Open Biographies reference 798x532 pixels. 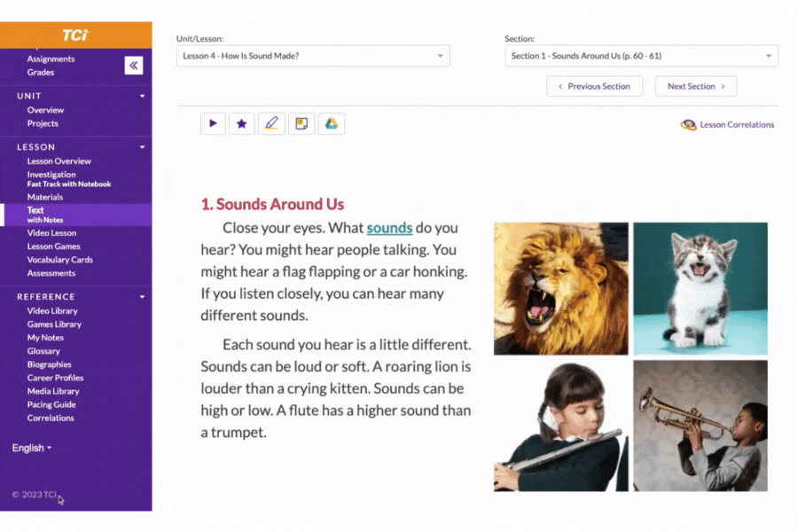coord(50,364)
